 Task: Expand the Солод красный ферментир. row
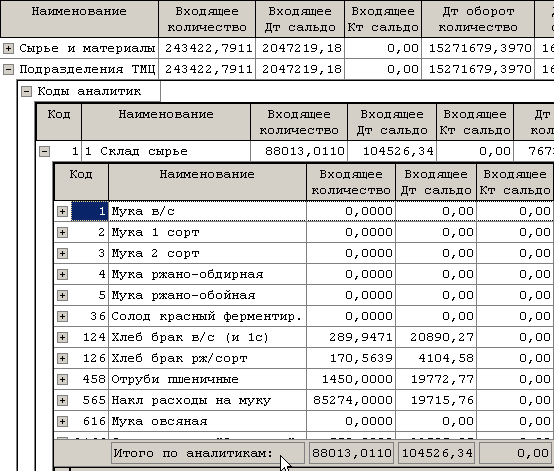(62, 317)
